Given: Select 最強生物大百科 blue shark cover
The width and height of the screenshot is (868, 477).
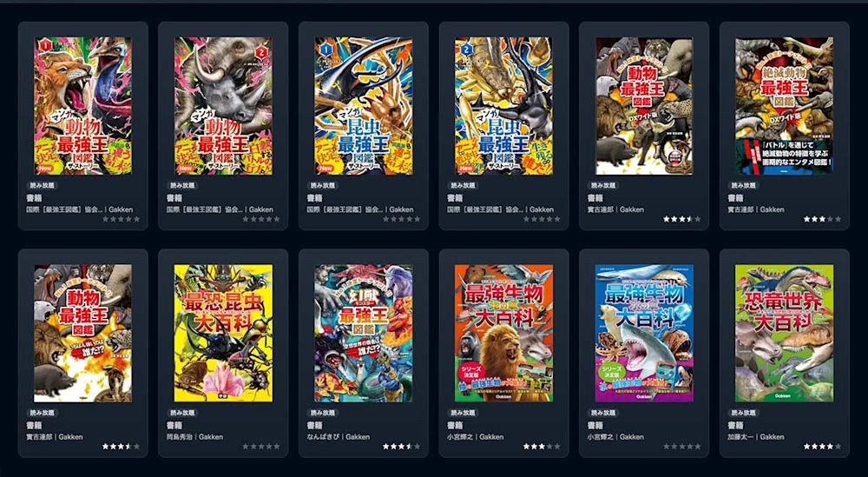Looking at the screenshot, I should [644, 333].
